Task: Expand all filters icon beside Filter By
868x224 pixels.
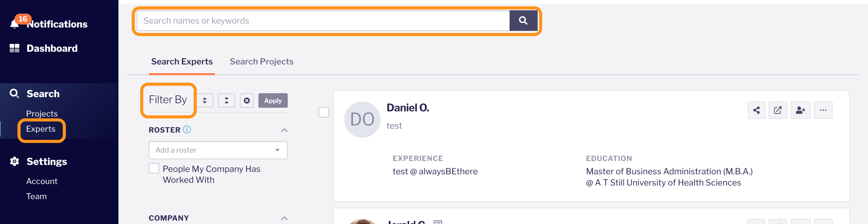Action: coord(205,100)
